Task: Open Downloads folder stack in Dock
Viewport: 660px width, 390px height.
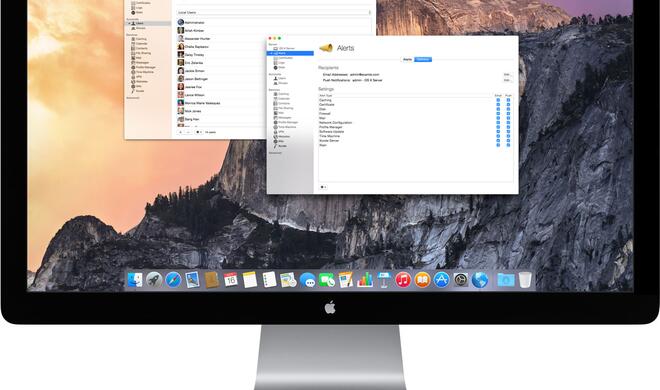Action: (x=506, y=280)
